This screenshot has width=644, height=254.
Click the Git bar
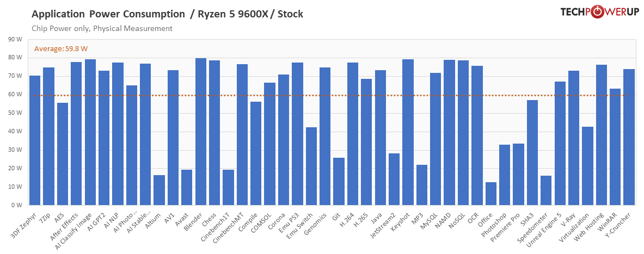339,181
